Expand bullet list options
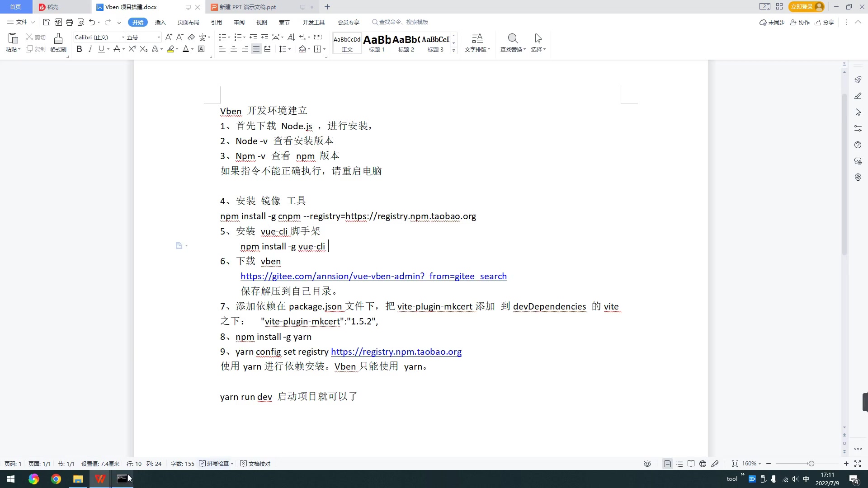 point(229,38)
